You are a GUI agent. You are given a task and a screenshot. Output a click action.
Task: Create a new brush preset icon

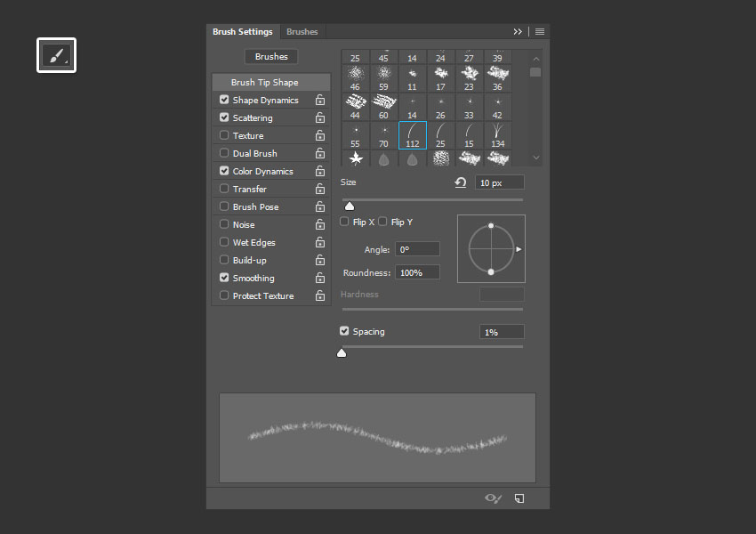point(519,498)
